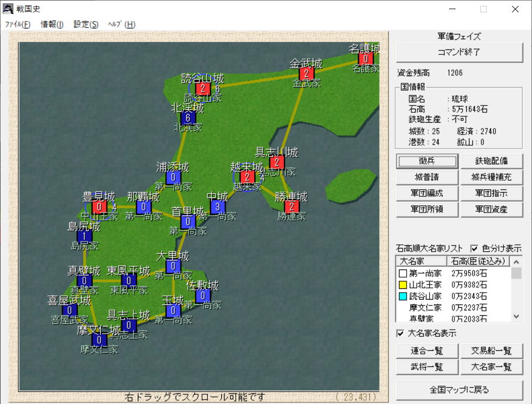The width and height of the screenshot is (532, 404).
Task: Click yellow swatch beside 山北王家
Action: click(402, 285)
